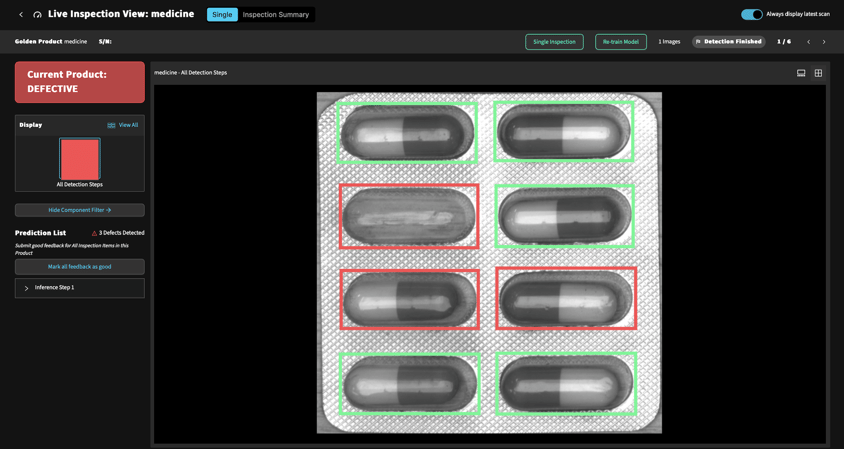Image resolution: width=844 pixels, height=449 pixels.
Task: Open the Inspection Summary tab
Action: (x=276, y=15)
